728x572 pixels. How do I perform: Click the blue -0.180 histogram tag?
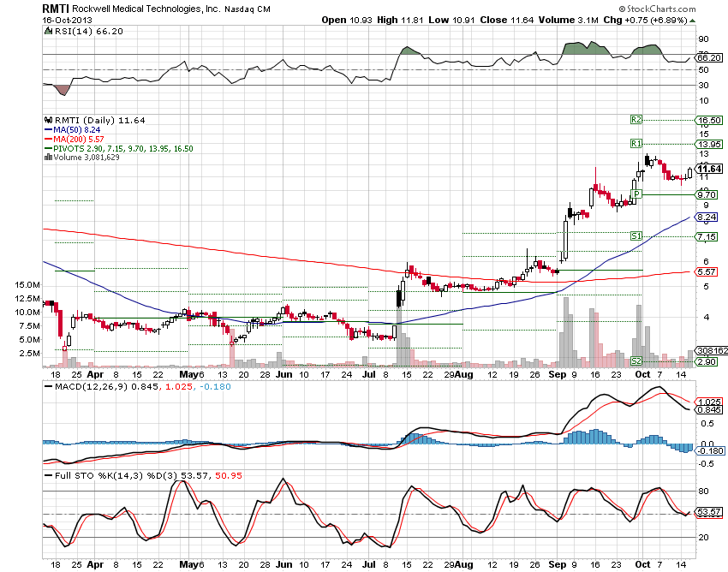click(x=710, y=450)
